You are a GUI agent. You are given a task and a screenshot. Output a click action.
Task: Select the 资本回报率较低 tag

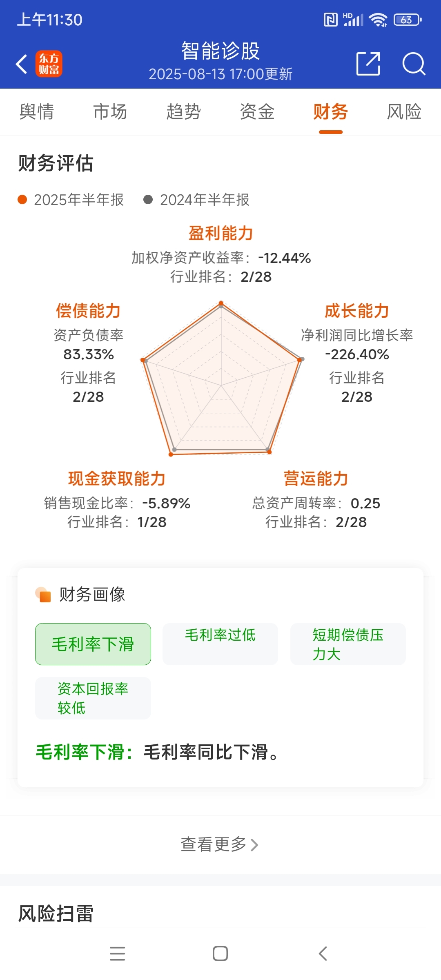[x=93, y=698]
